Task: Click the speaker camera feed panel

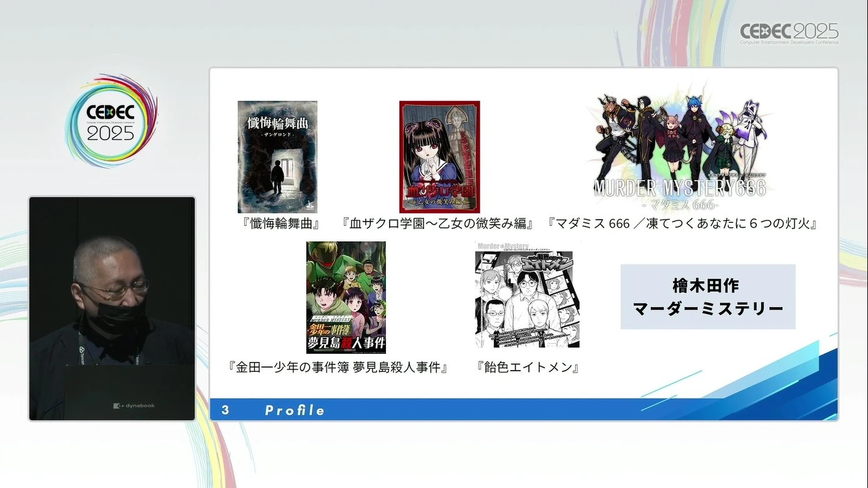Action: click(x=112, y=308)
